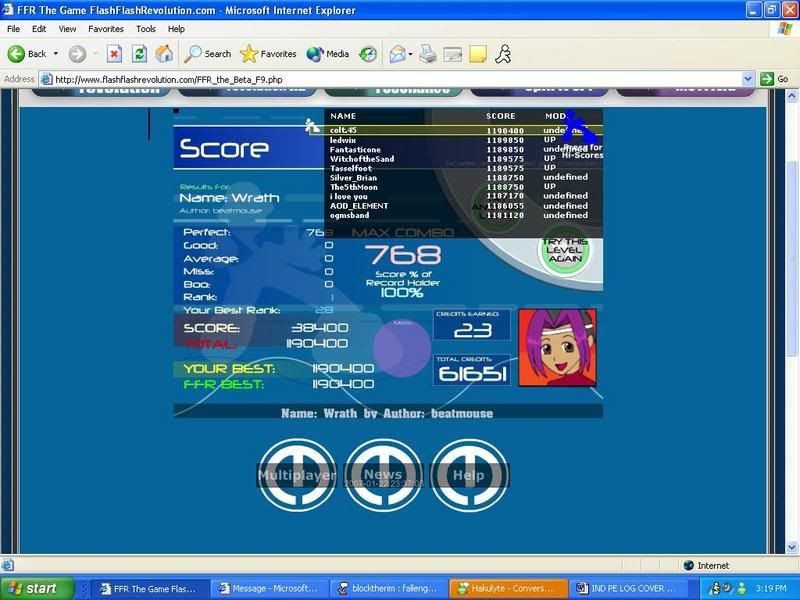Open the Media pane
Viewport: 800px width, 600px height.
(328, 54)
